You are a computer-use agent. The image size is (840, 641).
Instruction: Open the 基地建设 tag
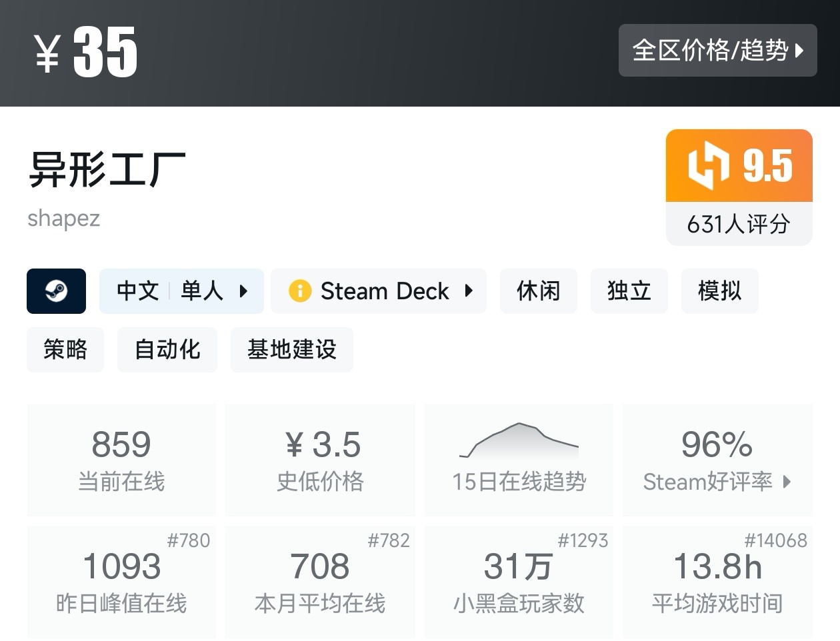(x=291, y=350)
